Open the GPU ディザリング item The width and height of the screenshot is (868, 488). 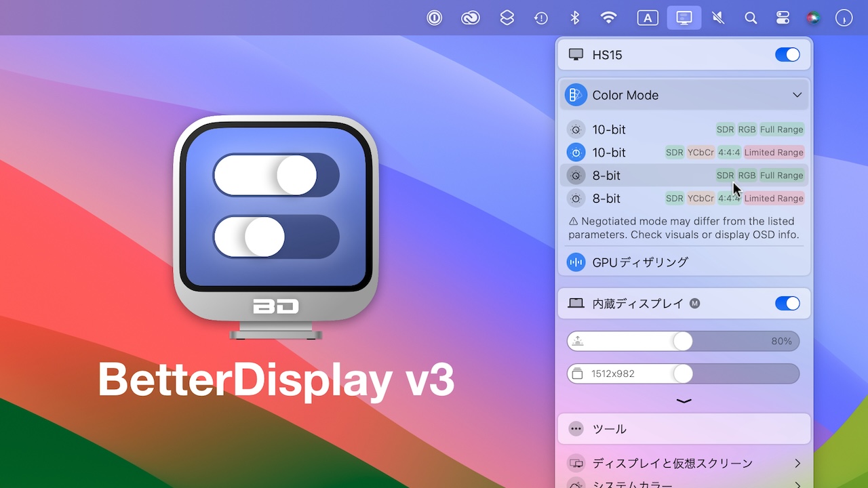tap(684, 262)
